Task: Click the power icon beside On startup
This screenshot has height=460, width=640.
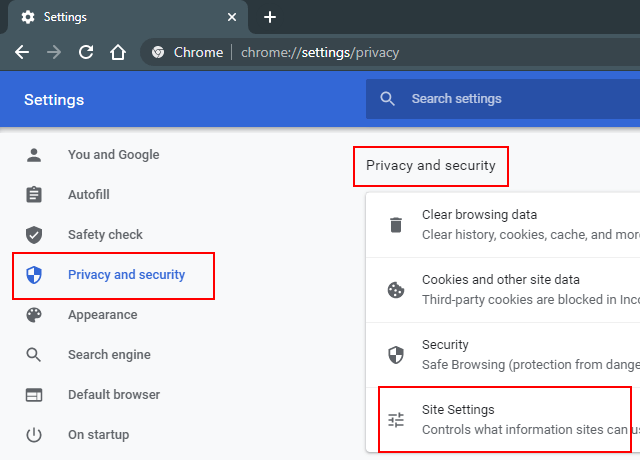Action: 34,435
